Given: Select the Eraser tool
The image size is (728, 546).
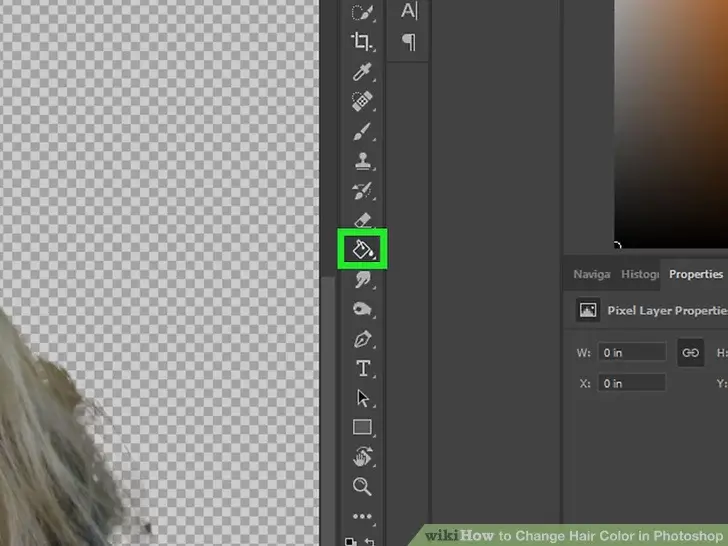Looking at the screenshot, I should pos(362,220).
